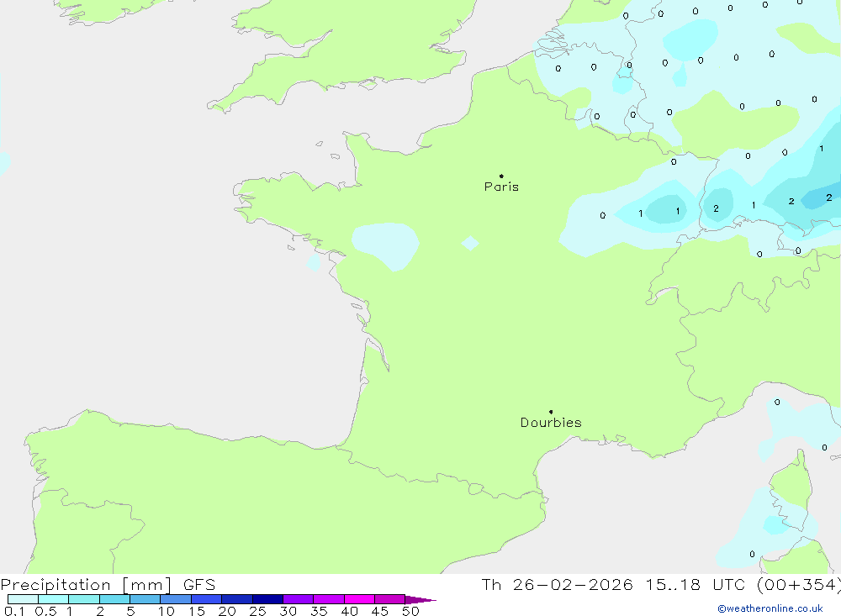
Task: Select the Paris text label
Action: [x=501, y=187]
